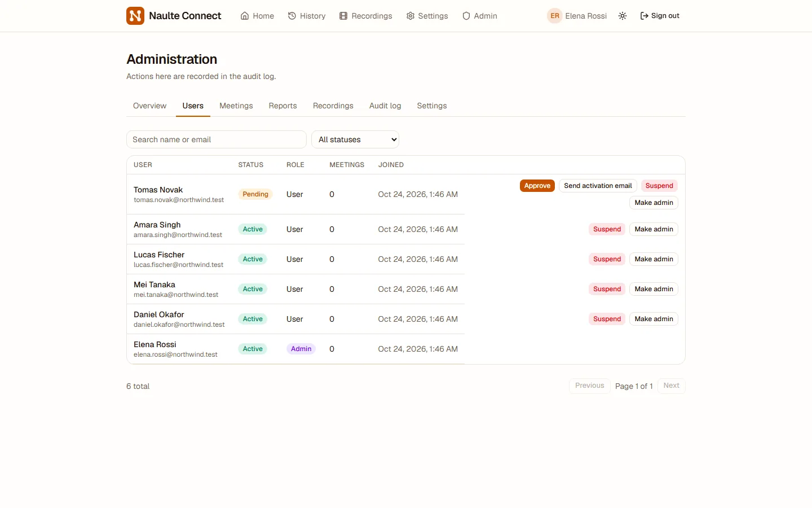Click the Sign out button
This screenshot has height=508, width=812.
[x=660, y=16]
